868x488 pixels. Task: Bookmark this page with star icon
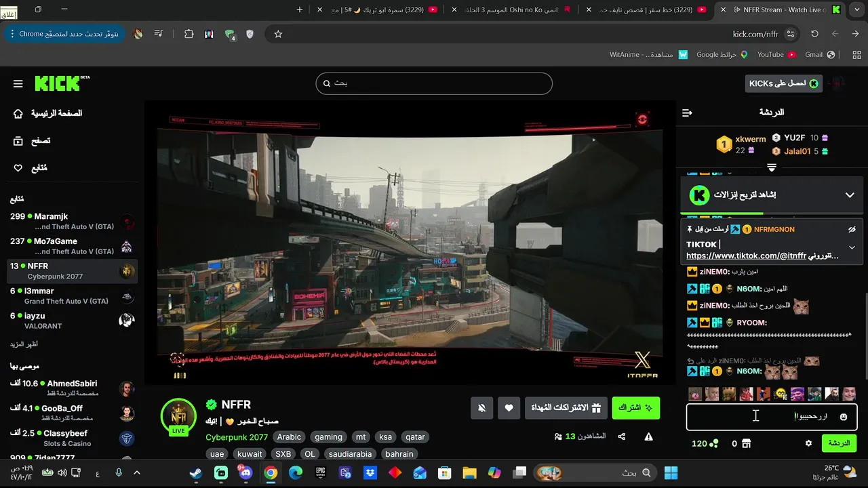tap(278, 34)
